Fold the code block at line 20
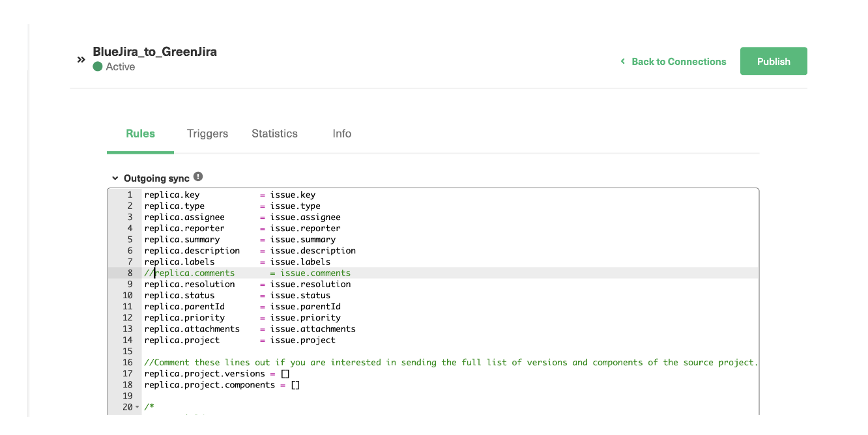This screenshot has height=435, width=868. point(137,407)
